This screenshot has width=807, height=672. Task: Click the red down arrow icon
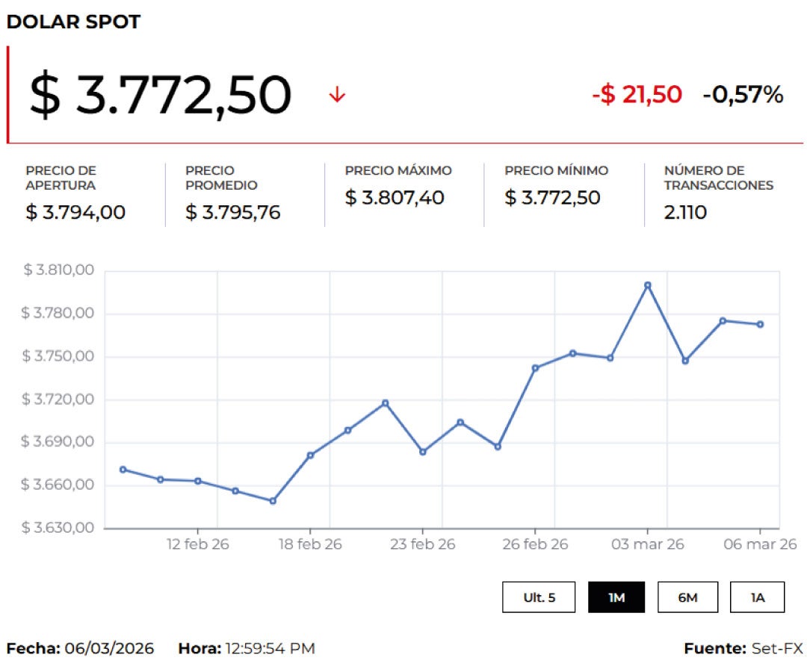pyautogui.click(x=337, y=95)
